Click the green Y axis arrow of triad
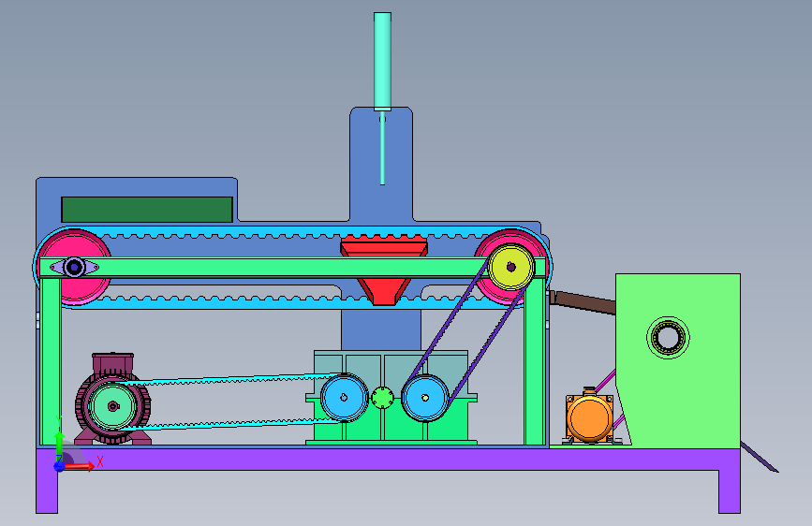Viewport: 812px width, 526px height. coord(59,445)
